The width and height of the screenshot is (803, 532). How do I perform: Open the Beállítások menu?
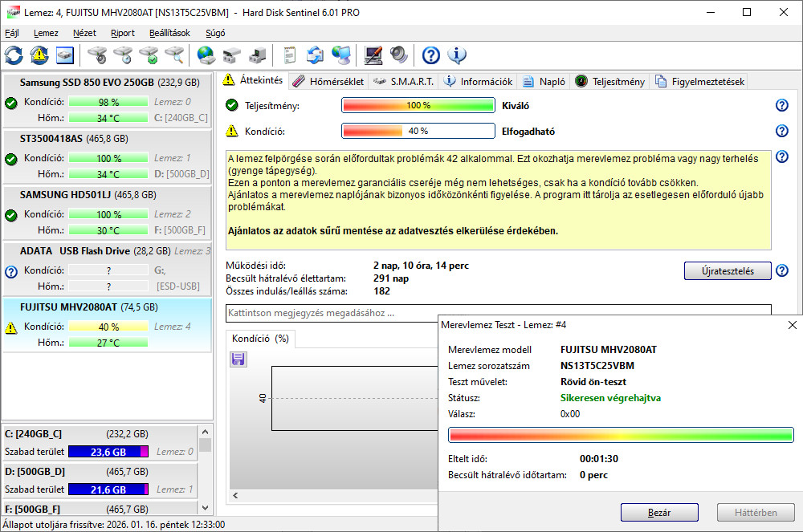[x=169, y=33]
